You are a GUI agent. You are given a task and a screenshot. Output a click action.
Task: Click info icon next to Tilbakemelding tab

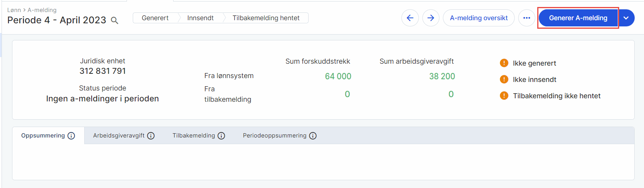tap(221, 136)
